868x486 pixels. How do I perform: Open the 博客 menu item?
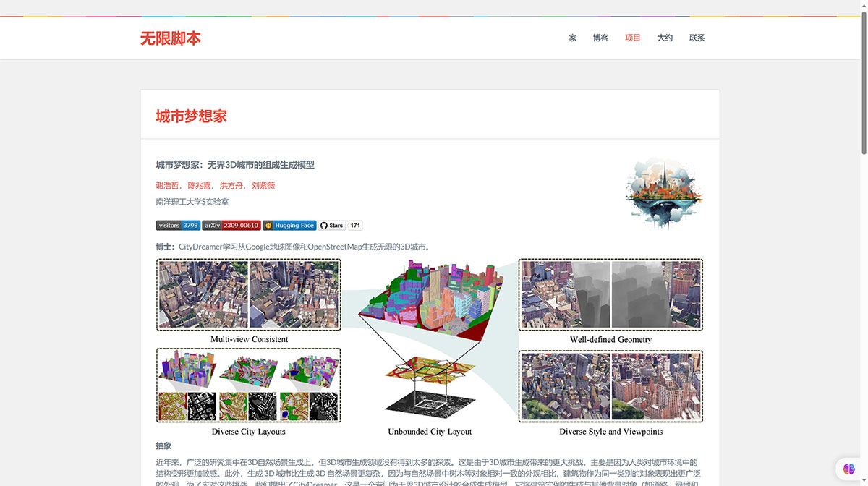tap(600, 38)
